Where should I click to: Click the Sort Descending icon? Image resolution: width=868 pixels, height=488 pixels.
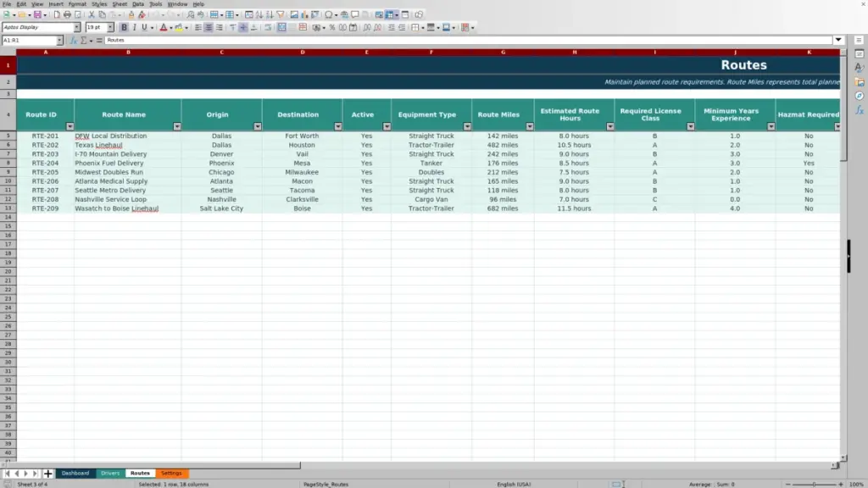point(270,15)
